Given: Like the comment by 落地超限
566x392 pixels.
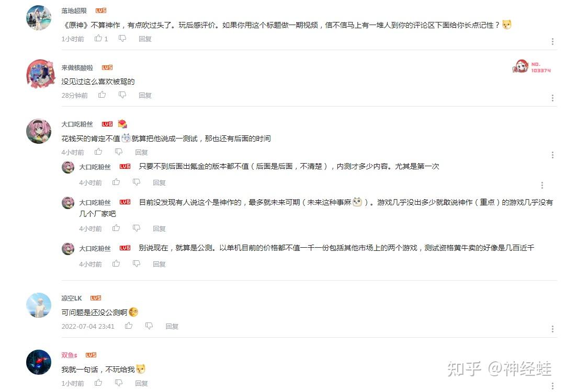Looking at the screenshot, I should point(98,38).
